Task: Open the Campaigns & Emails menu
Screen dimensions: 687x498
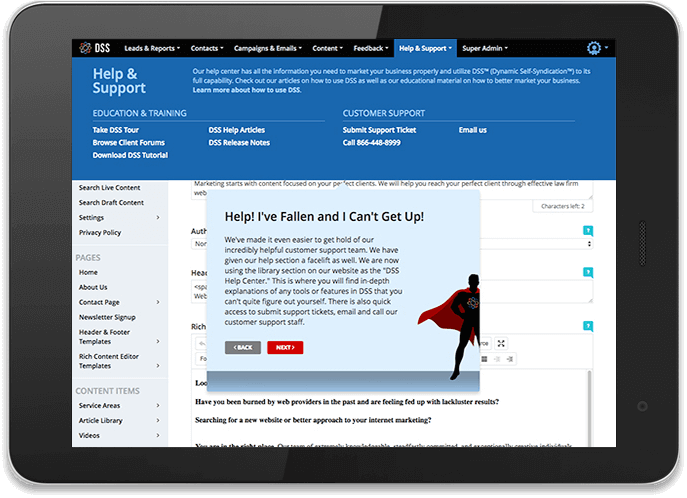Action: pos(266,48)
